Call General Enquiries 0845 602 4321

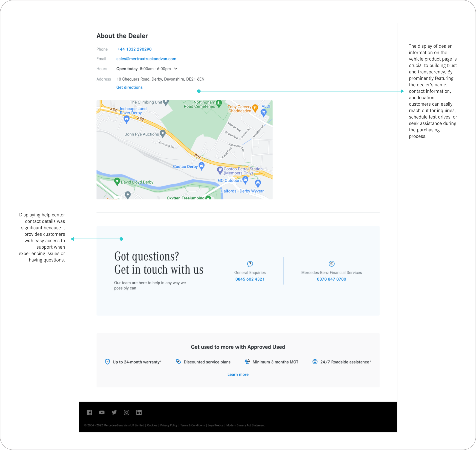click(x=250, y=279)
